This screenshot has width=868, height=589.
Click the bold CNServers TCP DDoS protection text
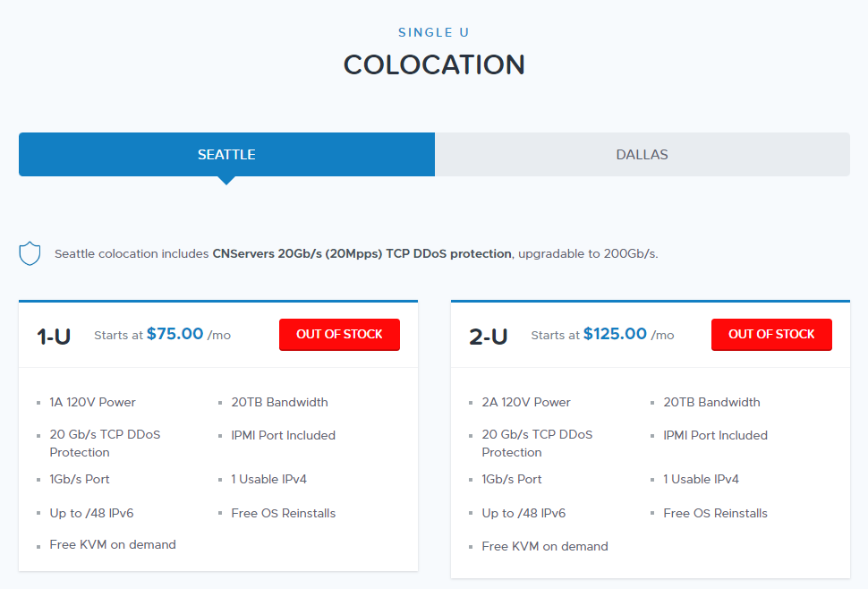tap(362, 253)
